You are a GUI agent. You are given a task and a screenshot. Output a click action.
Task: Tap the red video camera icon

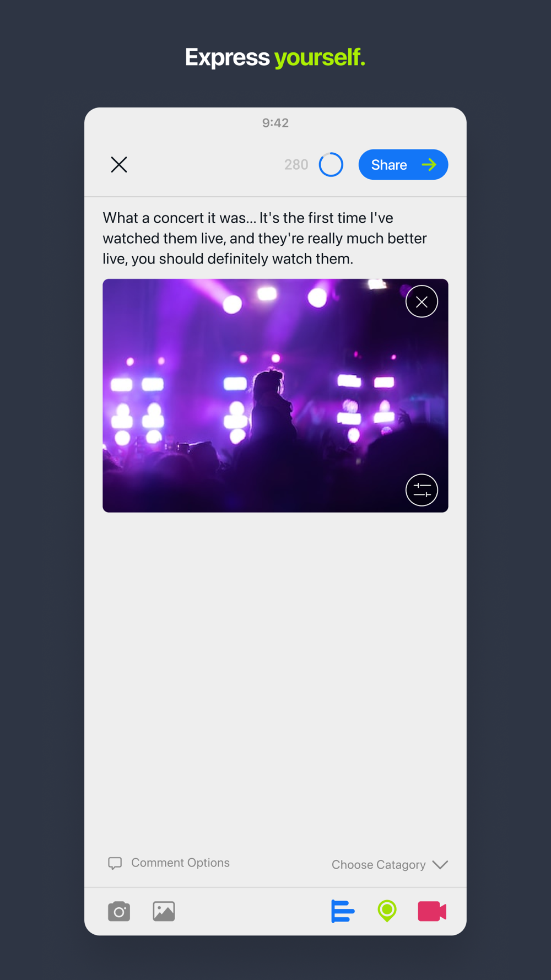coord(432,911)
